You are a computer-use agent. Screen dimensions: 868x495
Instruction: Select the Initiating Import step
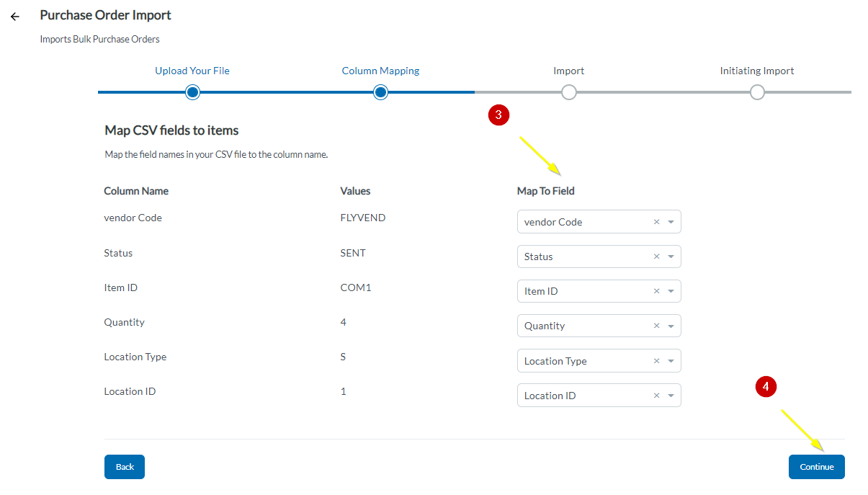[x=756, y=71]
